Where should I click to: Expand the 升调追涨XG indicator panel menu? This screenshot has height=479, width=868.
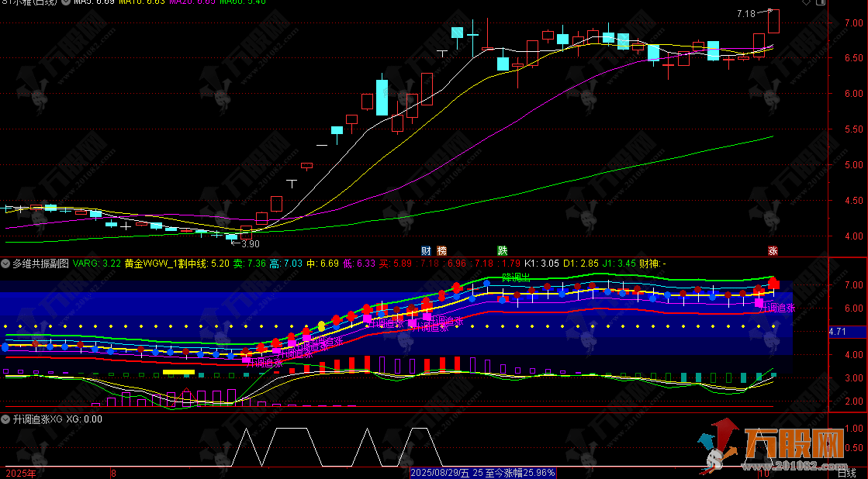pos(5,419)
